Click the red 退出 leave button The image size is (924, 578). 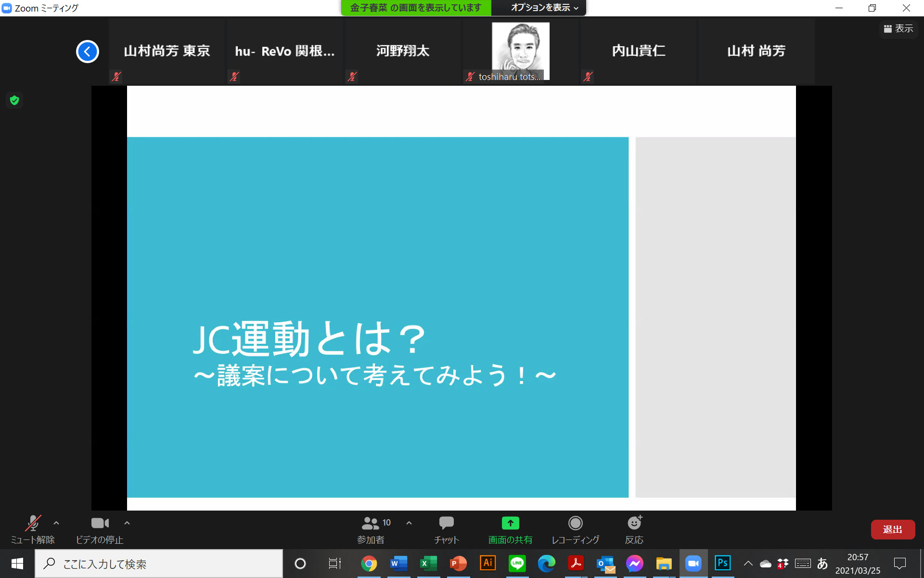point(892,529)
